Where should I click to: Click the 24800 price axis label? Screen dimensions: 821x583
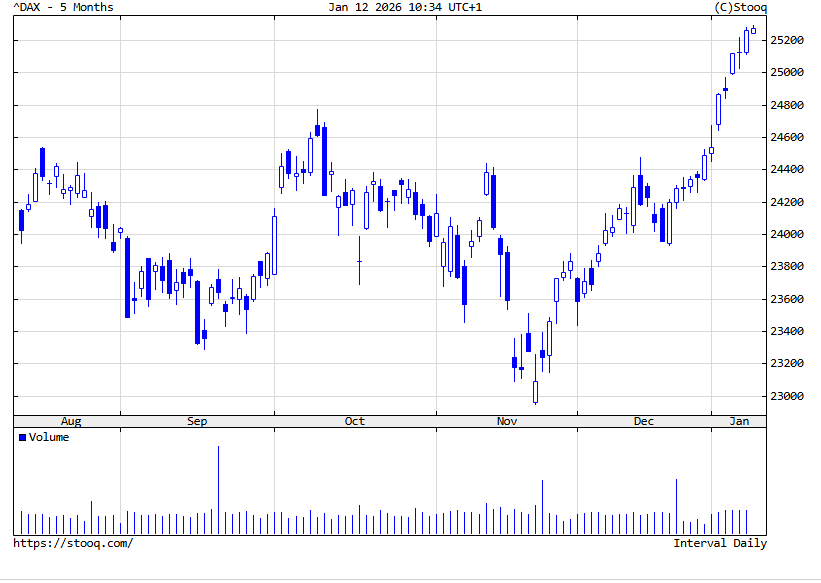point(786,105)
